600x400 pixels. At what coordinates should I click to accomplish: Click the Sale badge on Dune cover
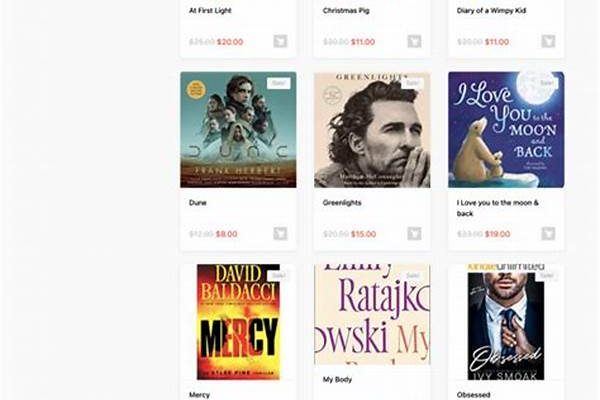[x=279, y=83]
